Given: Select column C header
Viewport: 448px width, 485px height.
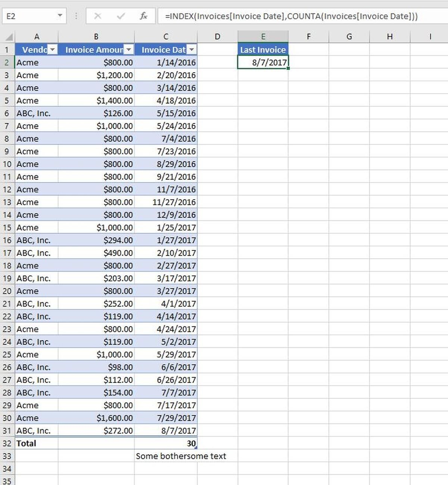Looking at the screenshot, I should pos(166,37).
